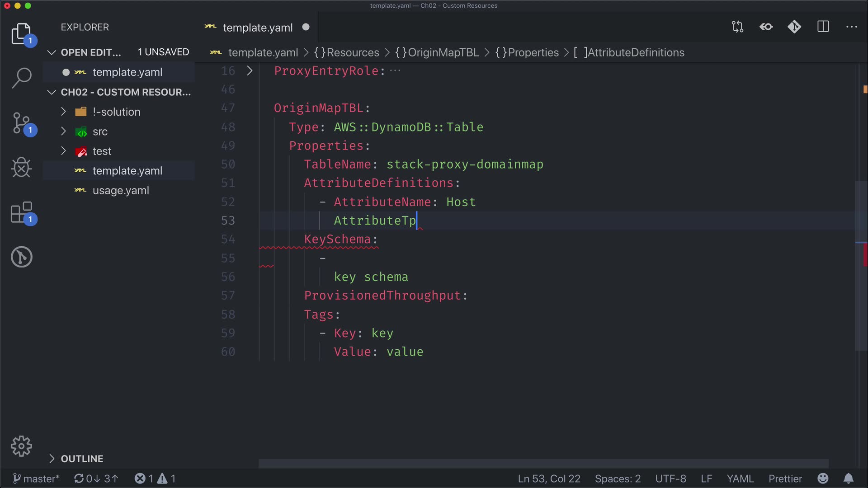868x488 pixels.
Task: Open the Extensions view
Action: (21, 212)
